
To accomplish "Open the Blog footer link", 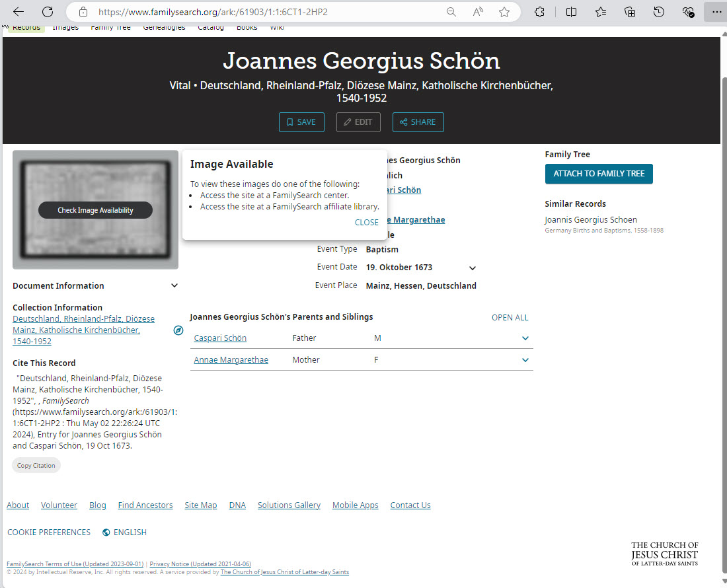I will pos(97,505).
